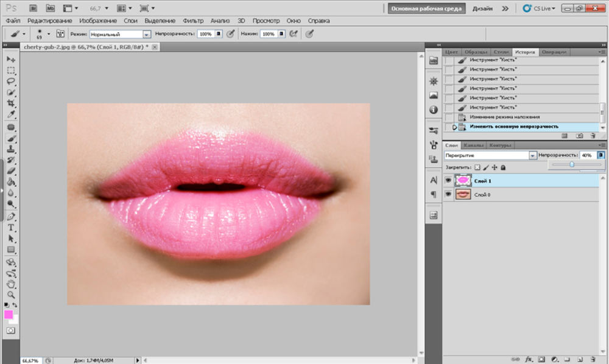Select the Lasso tool
Screen dimensions: 609x364
11,82
